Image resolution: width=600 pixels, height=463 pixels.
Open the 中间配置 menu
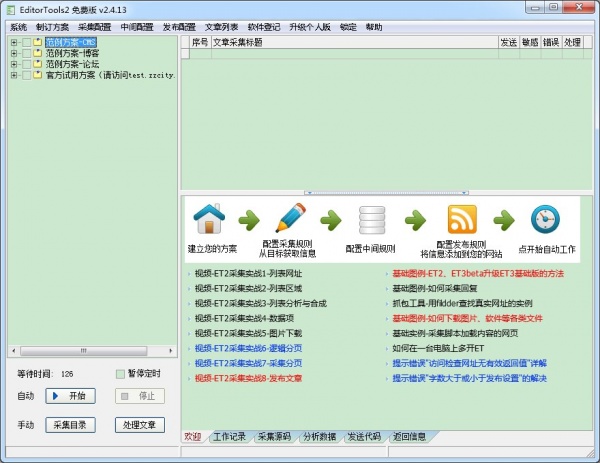(137, 27)
